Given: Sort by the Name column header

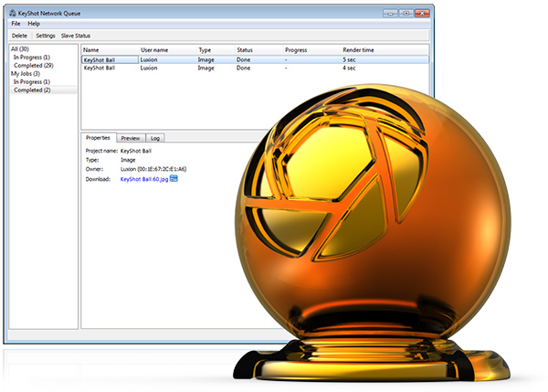Looking at the screenshot, I should 90,50.
